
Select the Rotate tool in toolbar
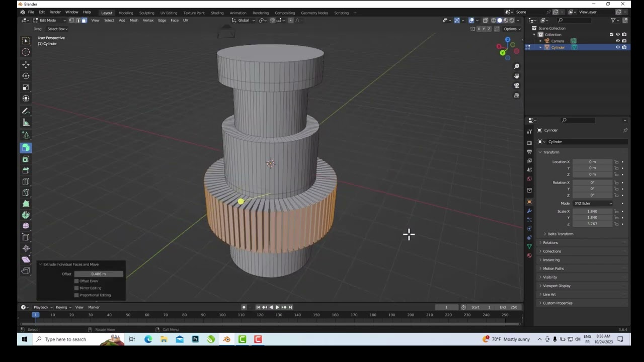[26, 76]
